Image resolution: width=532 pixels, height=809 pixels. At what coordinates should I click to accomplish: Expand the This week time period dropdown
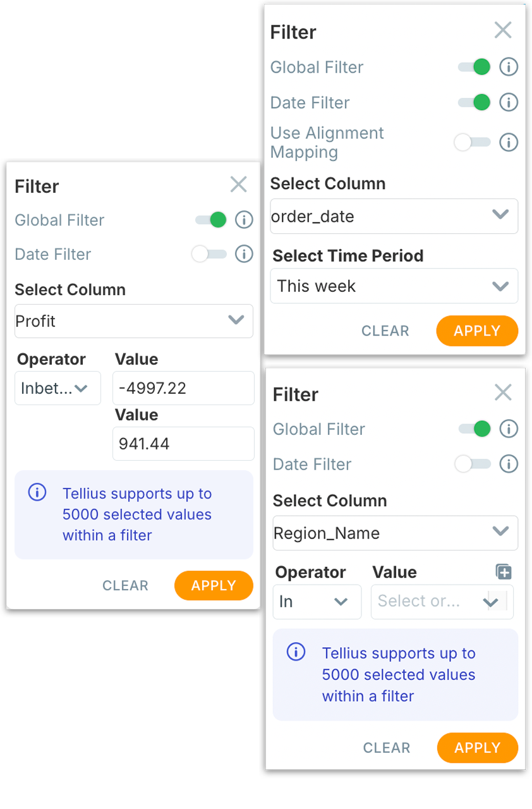(x=394, y=286)
